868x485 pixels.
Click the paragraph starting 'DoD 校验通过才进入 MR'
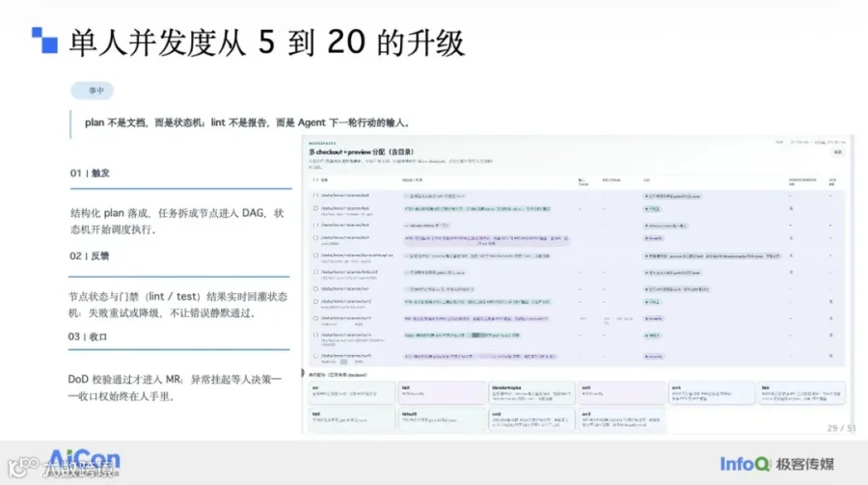(x=175, y=388)
